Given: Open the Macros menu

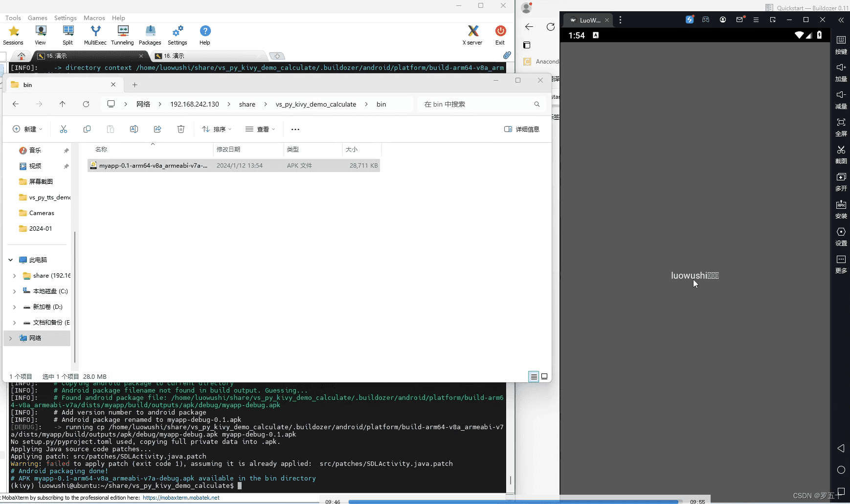Looking at the screenshot, I should click(x=94, y=18).
